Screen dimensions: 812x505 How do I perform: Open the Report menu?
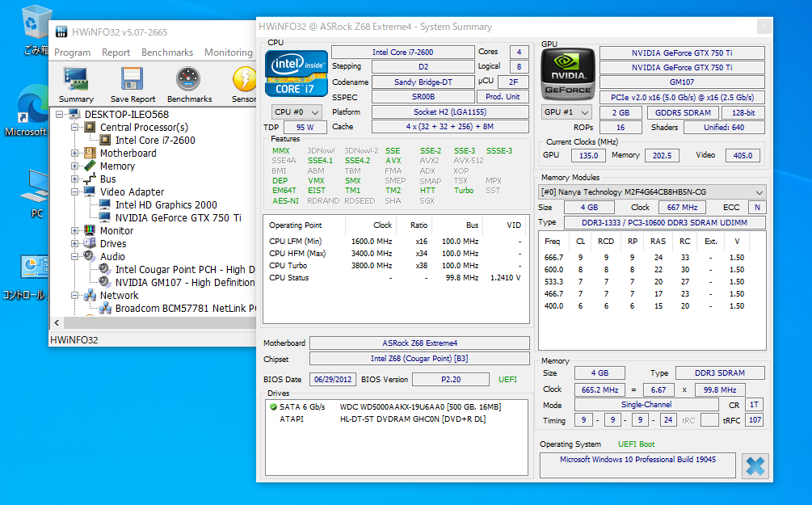(116, 53)
